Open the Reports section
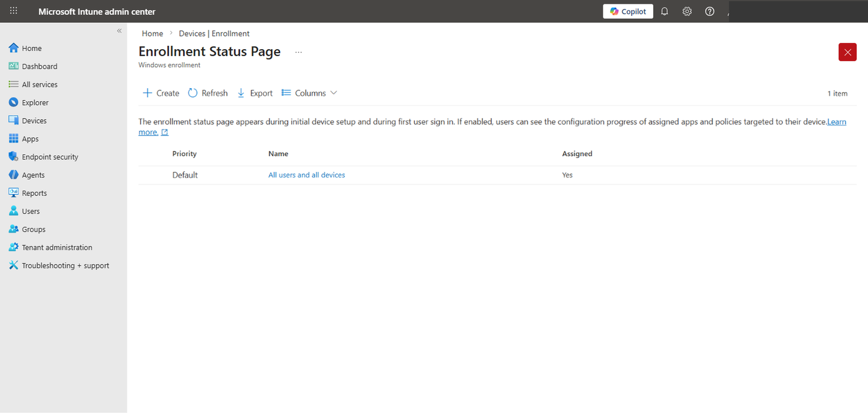Screen dimensions: 868x413 tap(33, 192)
